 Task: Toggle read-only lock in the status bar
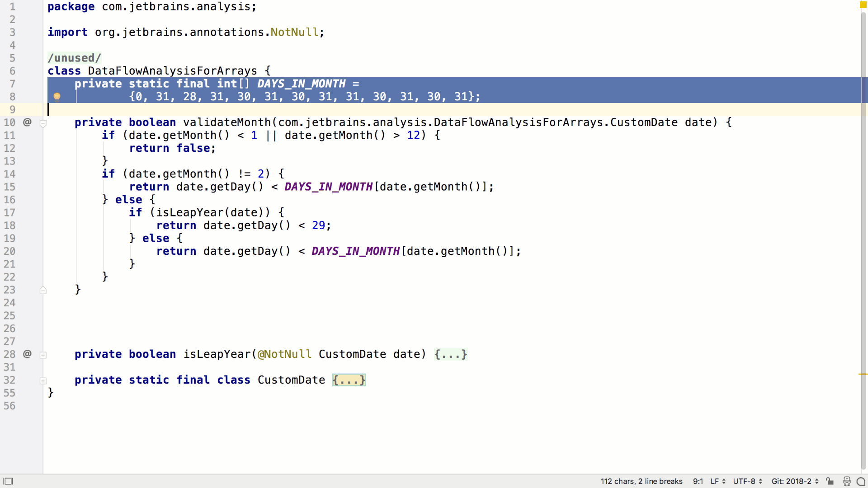pos(830,482)
